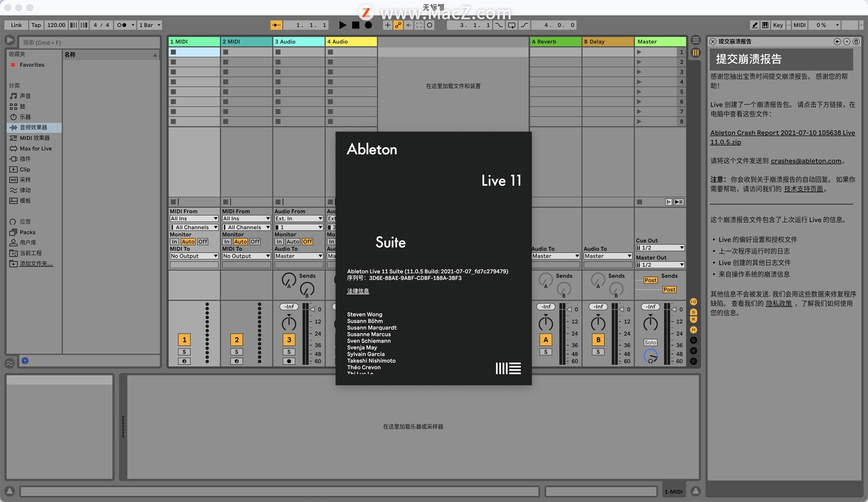Toggle the Automation Arm icon
868x502 pixels.
(398, 25)
